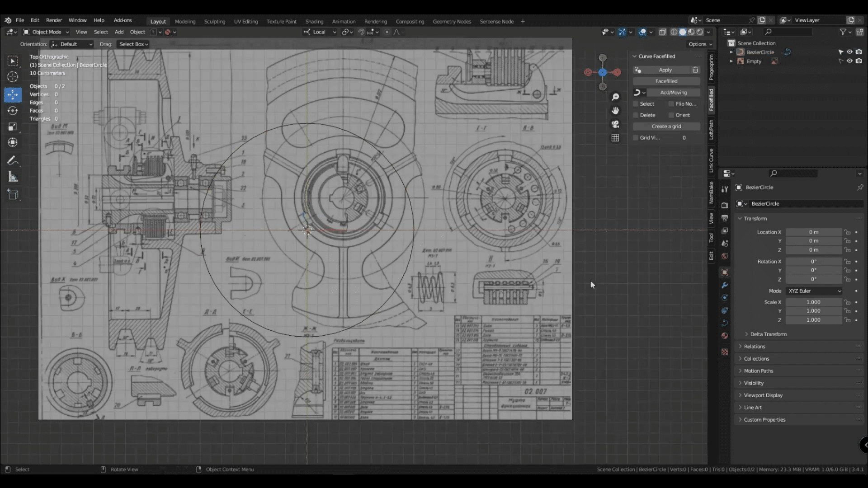Select the Cursor tool in toolbar
The height and width of the screenshot is (488, 868).
[13, 77]
